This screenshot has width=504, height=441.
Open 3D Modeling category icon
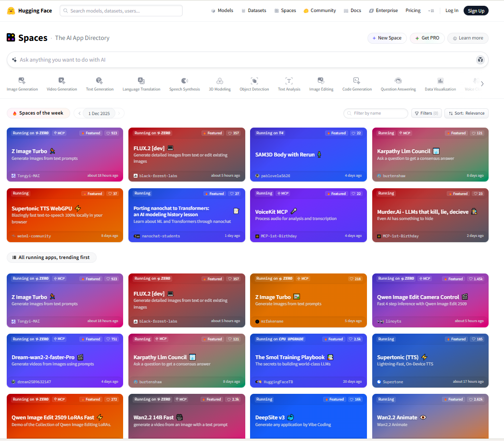[220, 81]
